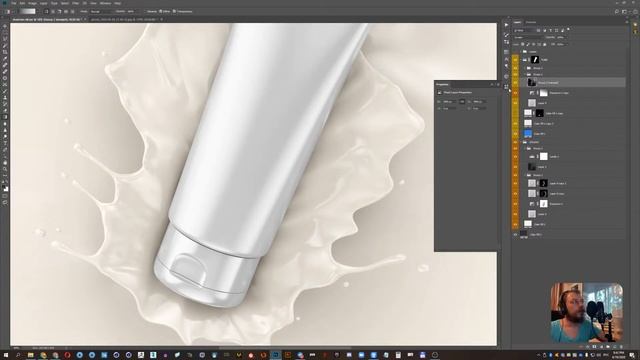Screen dimensions: 640x360
Task: Switch to the second document tab
Action: [124, 19]
